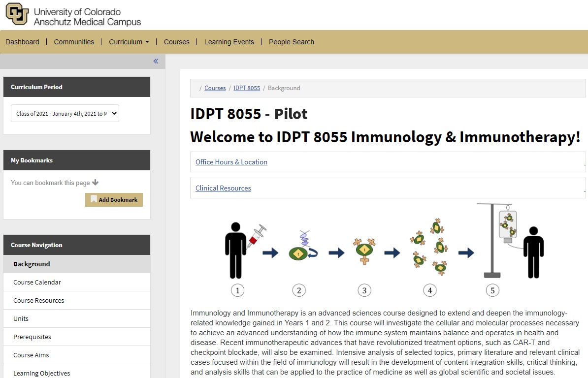This screenshot has width=588, height=378.
Task: Expand the Clinical Resources section
Action: tap(223, 188)
